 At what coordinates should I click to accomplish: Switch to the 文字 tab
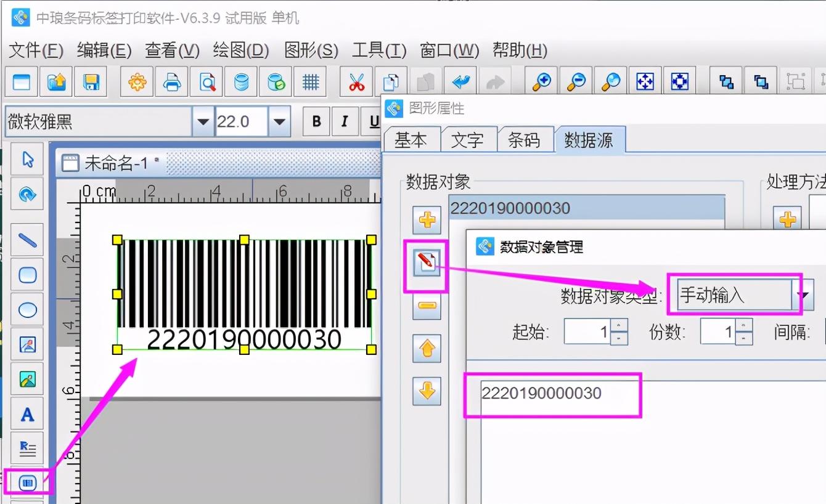[467, 140]
